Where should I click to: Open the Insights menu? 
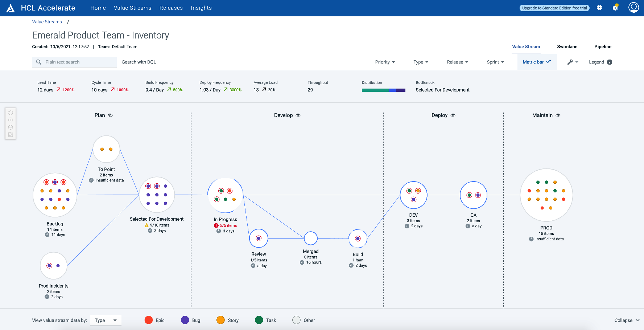(x=201, y=8)
